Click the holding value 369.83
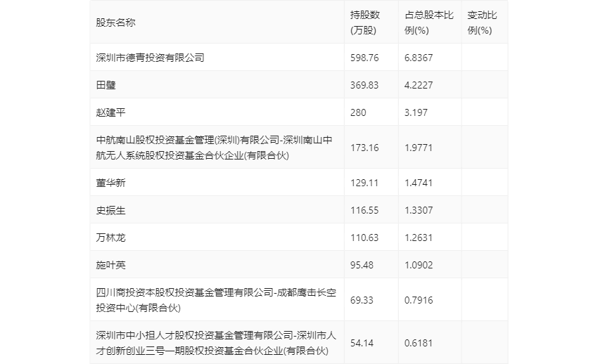 [364, 85]
